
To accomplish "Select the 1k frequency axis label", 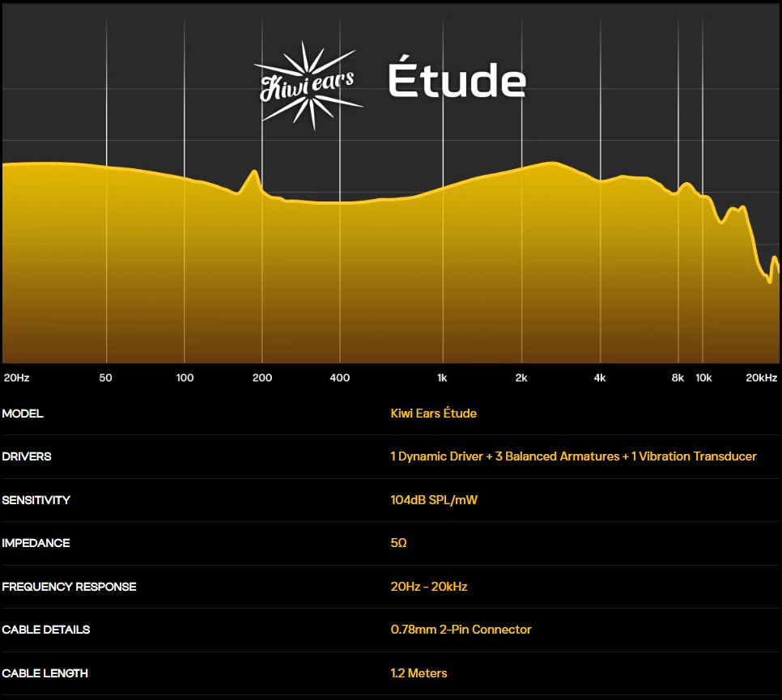I will point(442,378).
